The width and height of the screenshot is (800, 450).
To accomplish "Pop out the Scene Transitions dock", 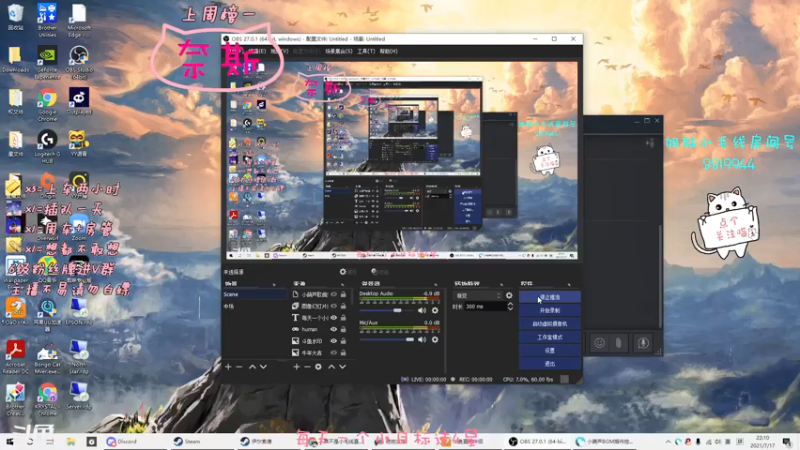I will (502, 284).
